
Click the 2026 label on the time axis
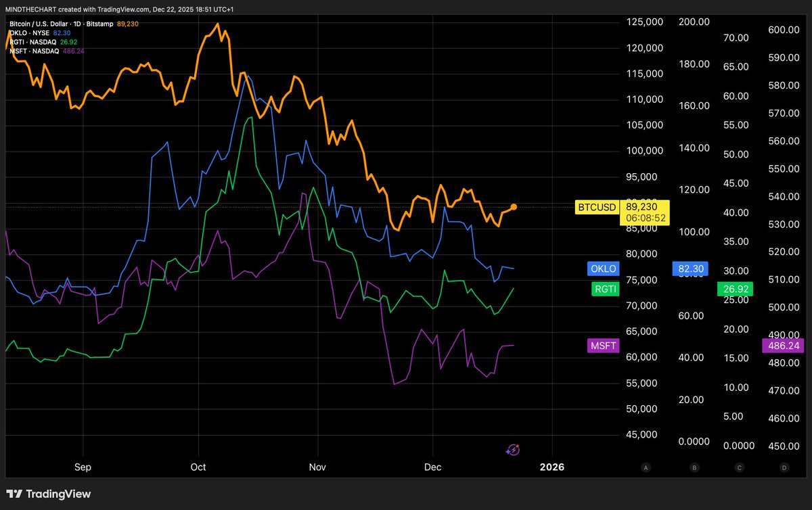click(552, 467)
